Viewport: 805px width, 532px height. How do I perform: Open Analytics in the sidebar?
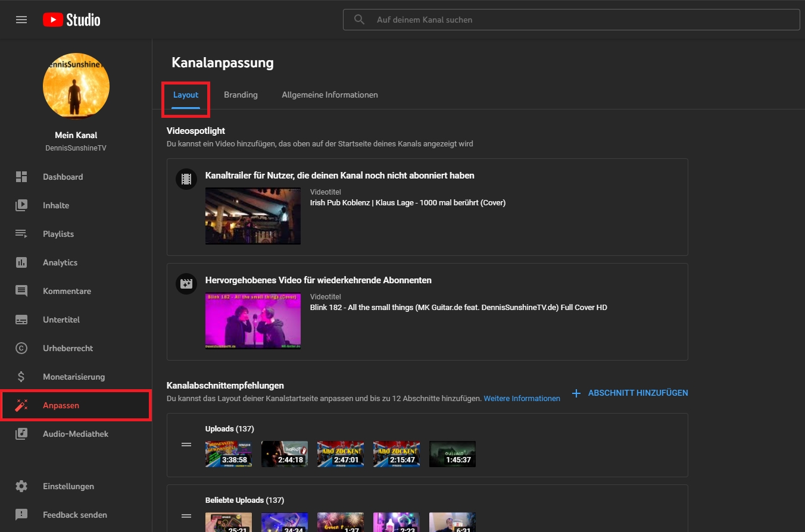pyautogui.click(x=60, y=262)
